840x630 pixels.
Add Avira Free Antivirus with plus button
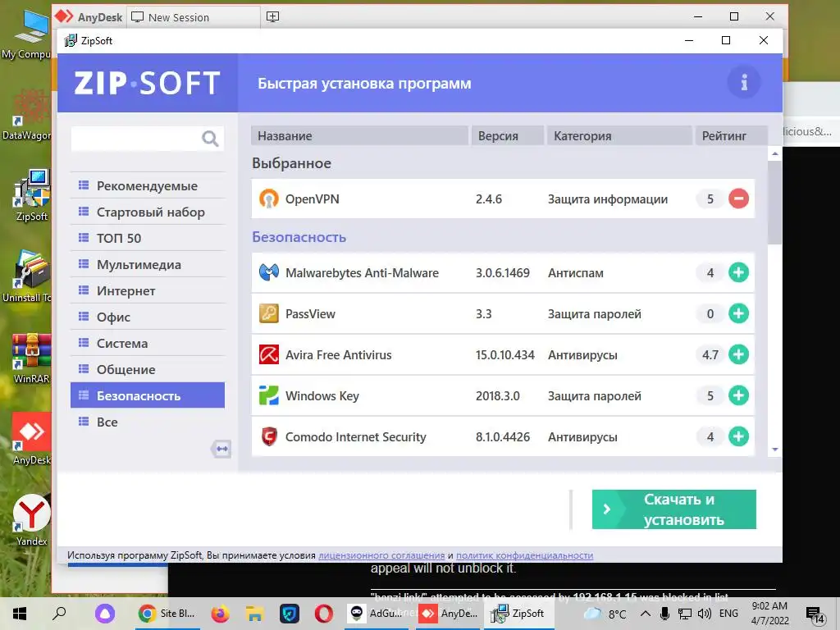tap(738, 354)
